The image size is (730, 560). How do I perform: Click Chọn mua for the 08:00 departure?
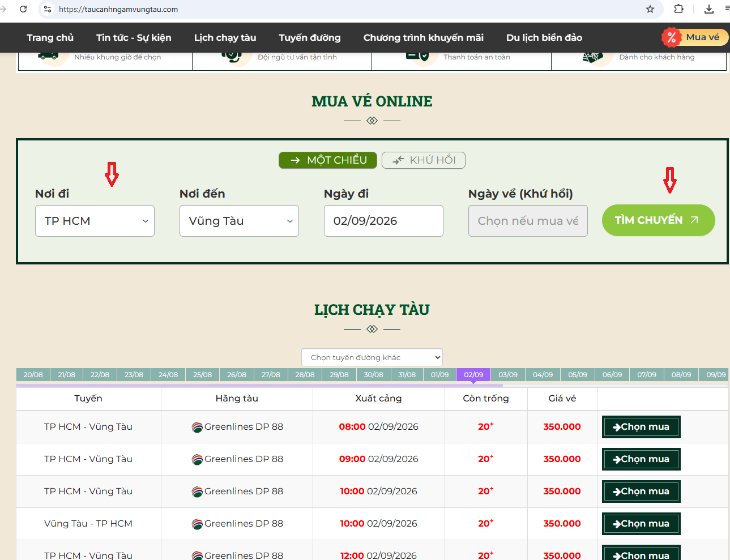click(x=641, y=427)
